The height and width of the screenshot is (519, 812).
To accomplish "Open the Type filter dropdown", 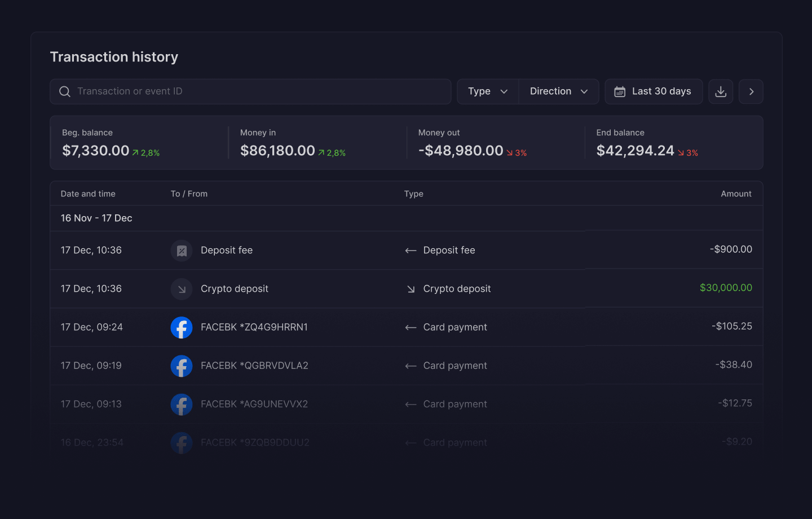I will point(488,91).
